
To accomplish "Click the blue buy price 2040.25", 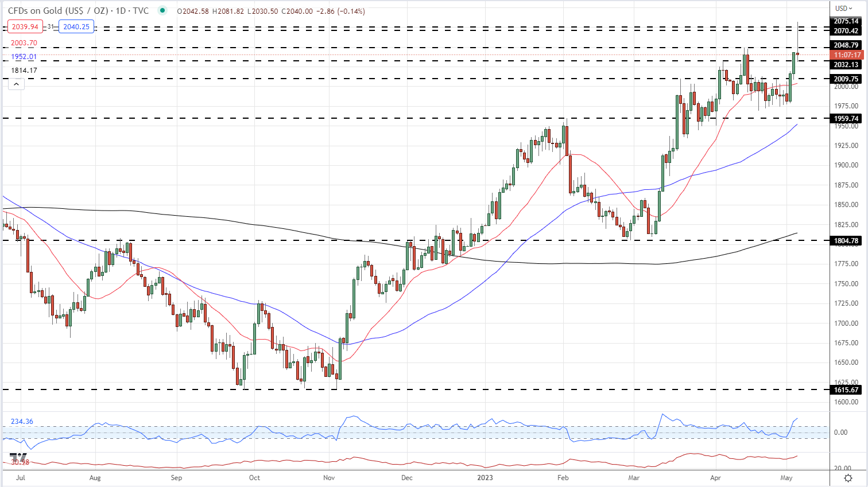I will point(76,27).
